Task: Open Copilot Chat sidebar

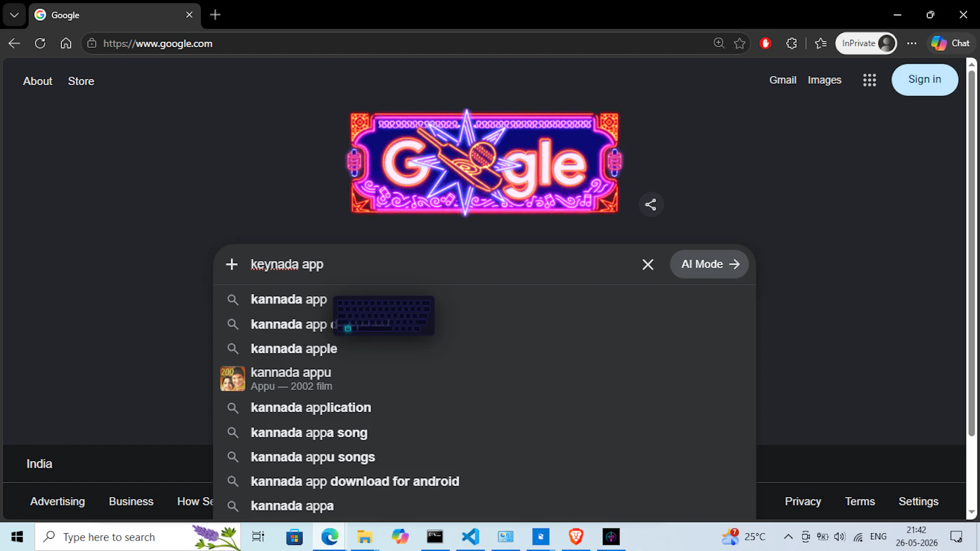Action: 951,43
